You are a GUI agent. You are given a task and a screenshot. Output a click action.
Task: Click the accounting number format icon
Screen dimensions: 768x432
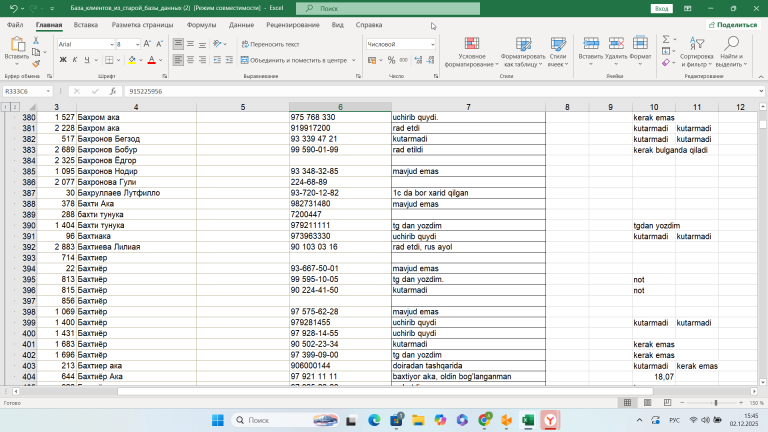pos(372,60)
